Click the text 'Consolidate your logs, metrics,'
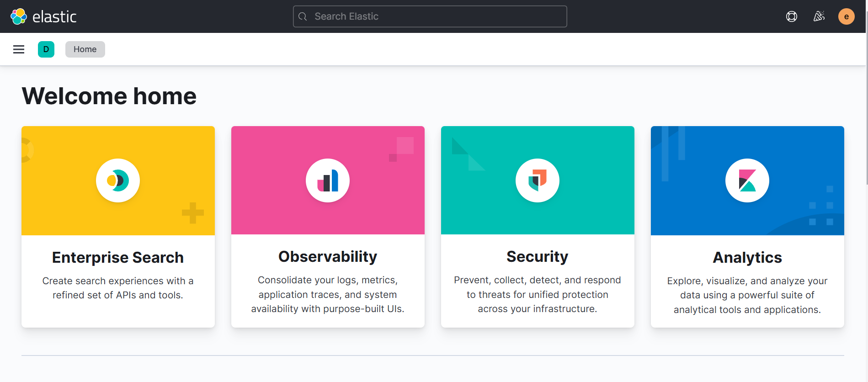The image size is (868, 382). [x=328, y=280]
